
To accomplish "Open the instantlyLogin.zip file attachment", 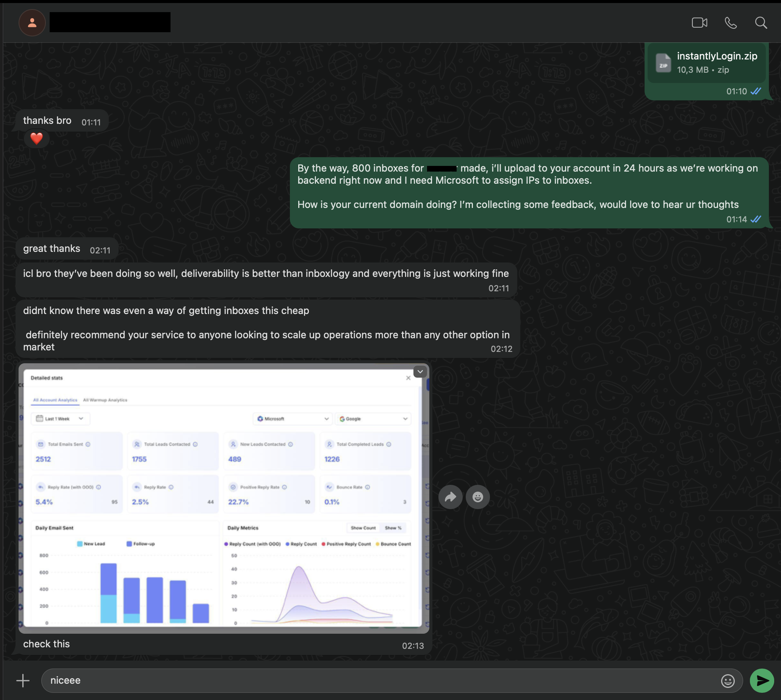I will point(706,63).
